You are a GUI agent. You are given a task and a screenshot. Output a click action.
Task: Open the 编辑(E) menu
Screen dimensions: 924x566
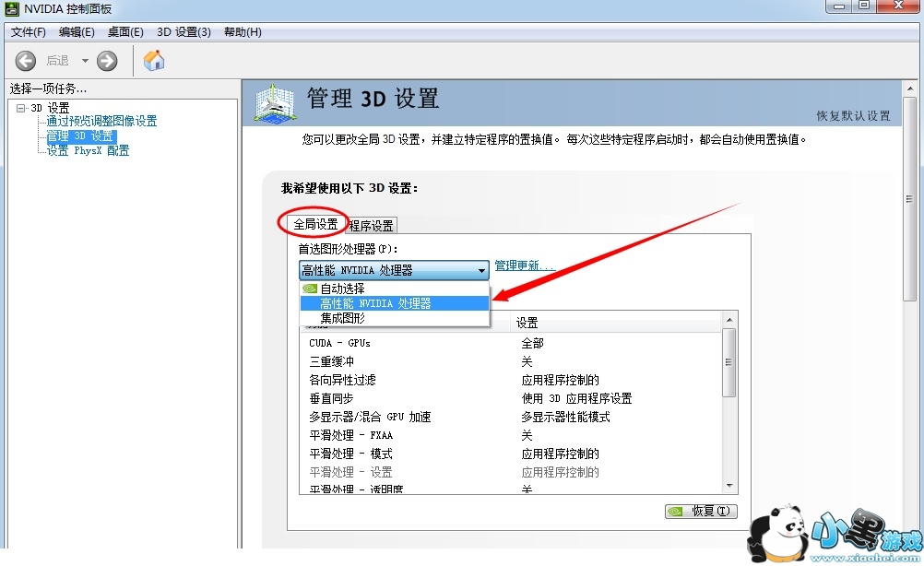click(x=77, y=32)
